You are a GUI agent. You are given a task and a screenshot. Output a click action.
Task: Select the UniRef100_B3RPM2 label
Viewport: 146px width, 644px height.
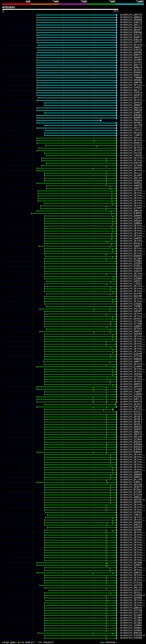(x=131, y=213)
